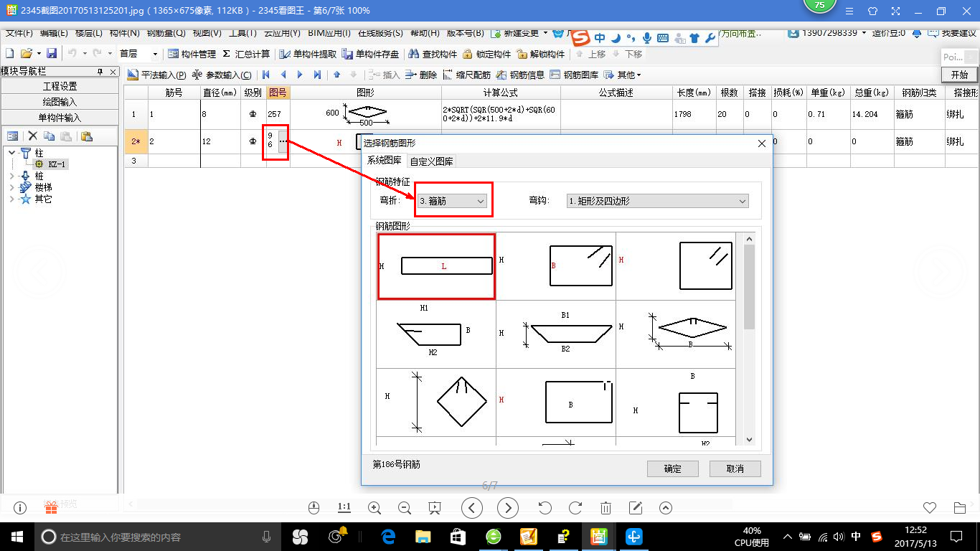Click the Windows Start button

pyautogui.click(x=17, y=536)
